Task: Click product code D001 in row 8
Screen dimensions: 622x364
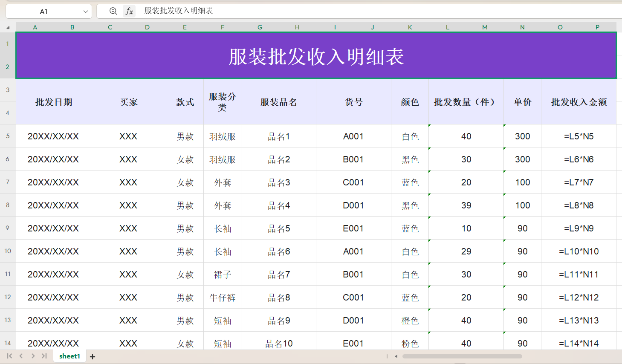Action: tap(354, 205)
